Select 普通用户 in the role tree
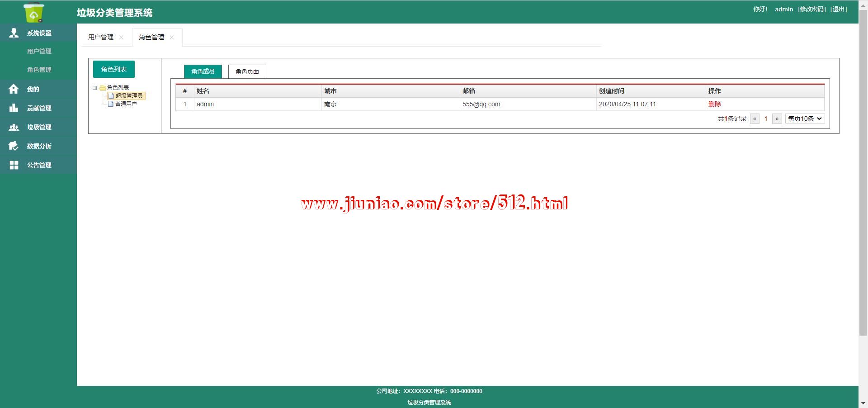The height and width of the screenshot is (408, 868). 126,104
